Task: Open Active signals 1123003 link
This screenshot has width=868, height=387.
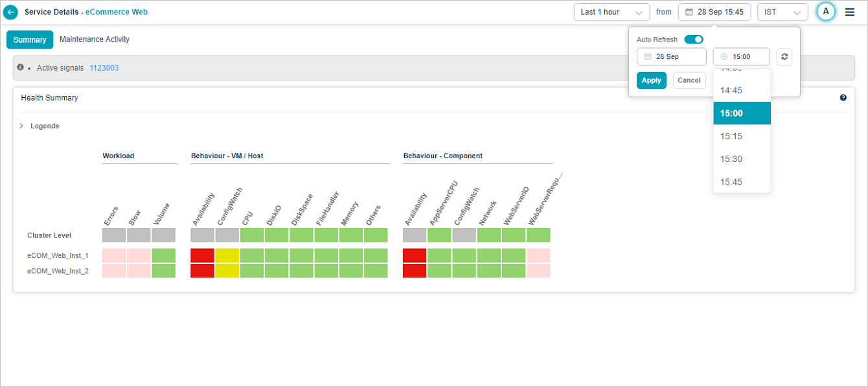Action: click(x=104, y=68)
